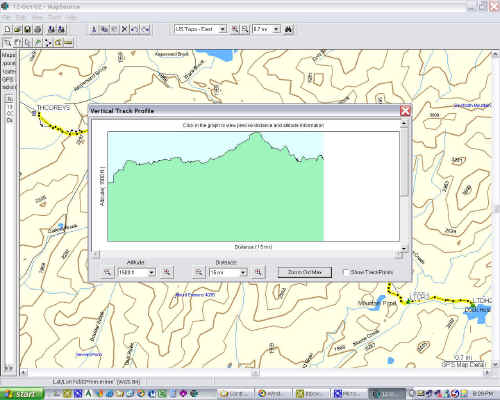
Task: Zoom in on Distance axis
Action: tap(258, 272)
